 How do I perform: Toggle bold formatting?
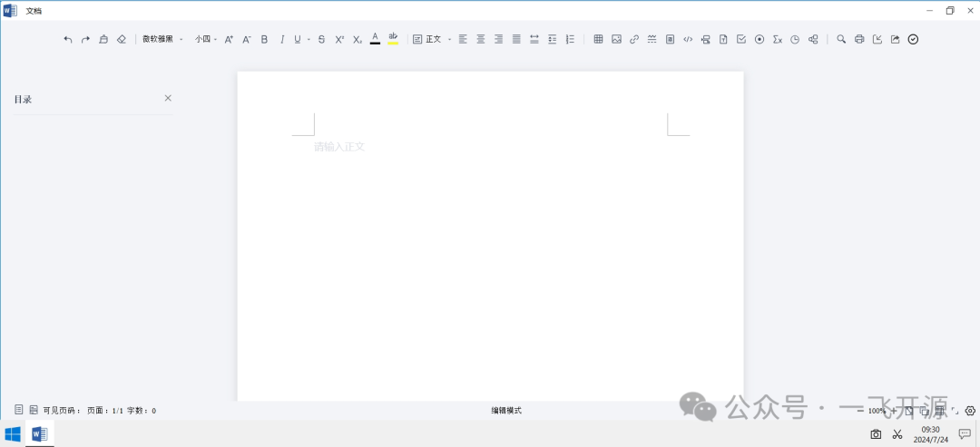[264, 39]
